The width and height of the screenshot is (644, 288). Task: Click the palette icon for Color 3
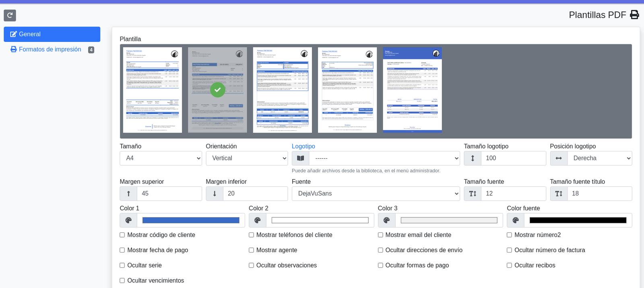click(x=386, y=220)
